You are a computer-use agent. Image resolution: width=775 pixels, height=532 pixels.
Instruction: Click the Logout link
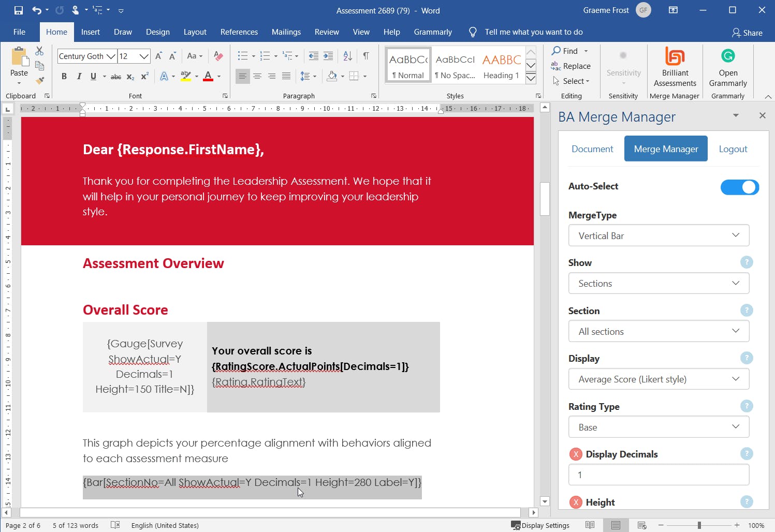click(733, 149)
